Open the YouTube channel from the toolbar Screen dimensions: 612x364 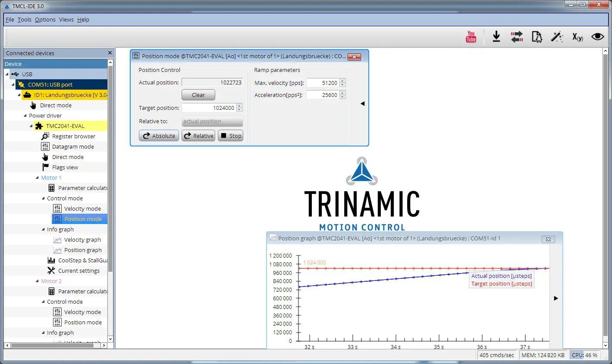pos(471,37)
